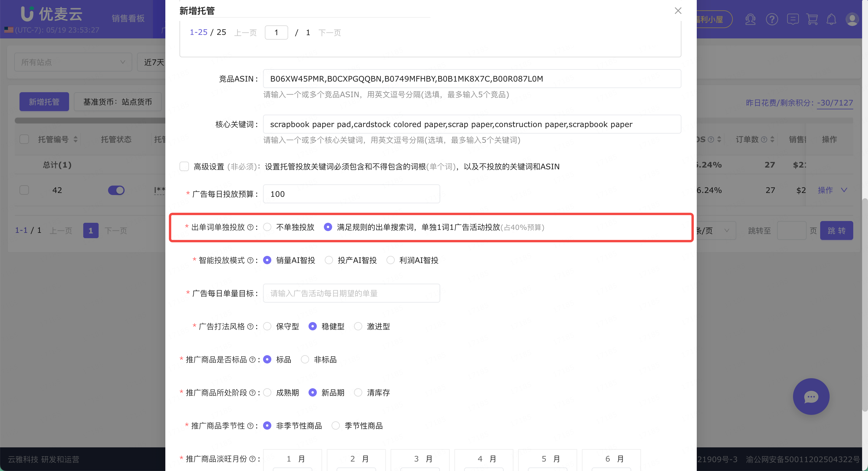The image size is (868, 471).
Task: Open the shopping cart icon
Action: (812, 19)
